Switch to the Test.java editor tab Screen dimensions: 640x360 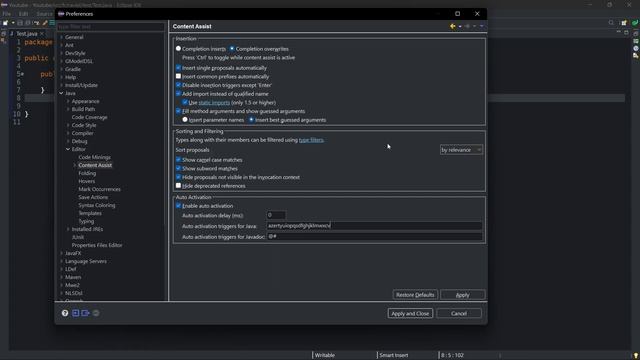pos(27,33)
